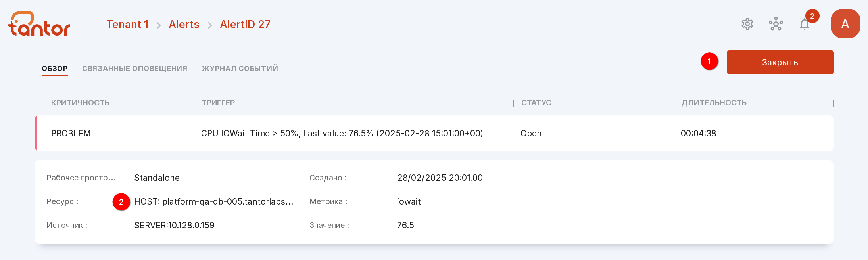Click the ДЛИТЕЛЬНОСТЬ column header

(714, 103)
